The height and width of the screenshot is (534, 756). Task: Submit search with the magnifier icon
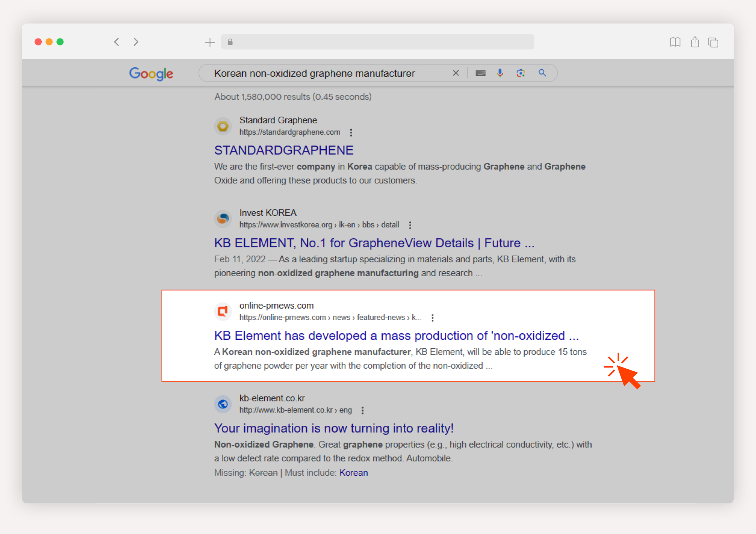[542, 73]
